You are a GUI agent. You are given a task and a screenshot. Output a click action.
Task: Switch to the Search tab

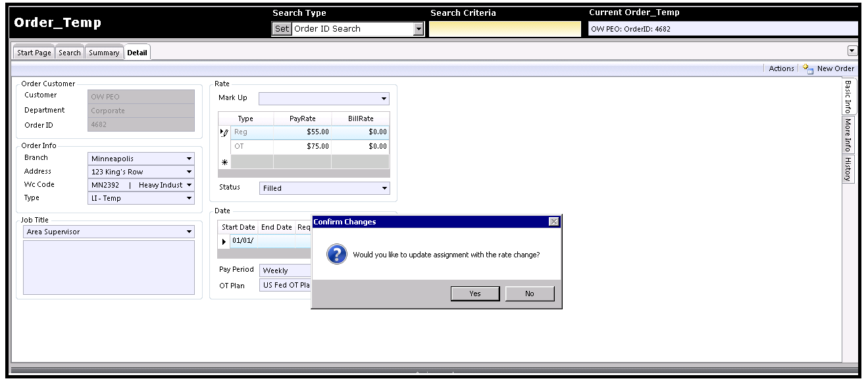point(69,53)
